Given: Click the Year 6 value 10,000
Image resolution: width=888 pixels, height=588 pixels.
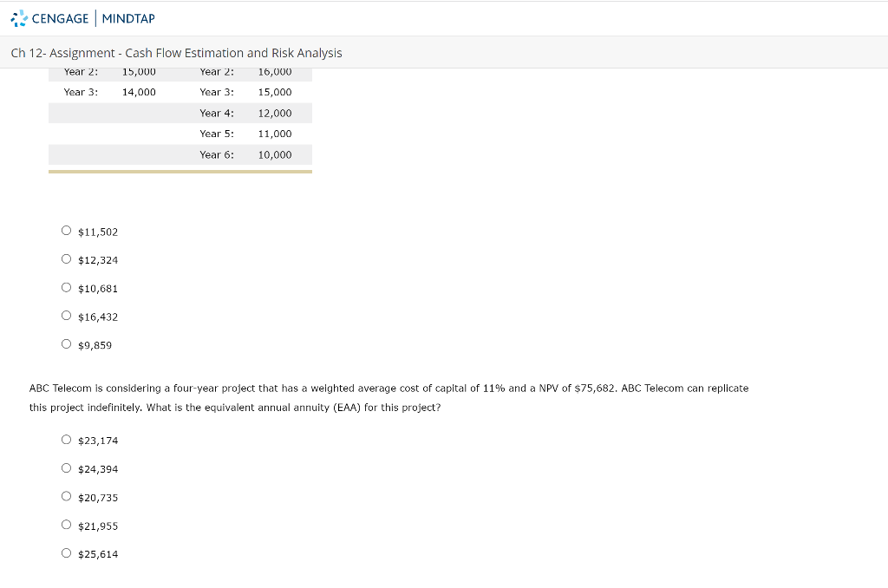Looking at the screenshot, I should click(275, 154).
